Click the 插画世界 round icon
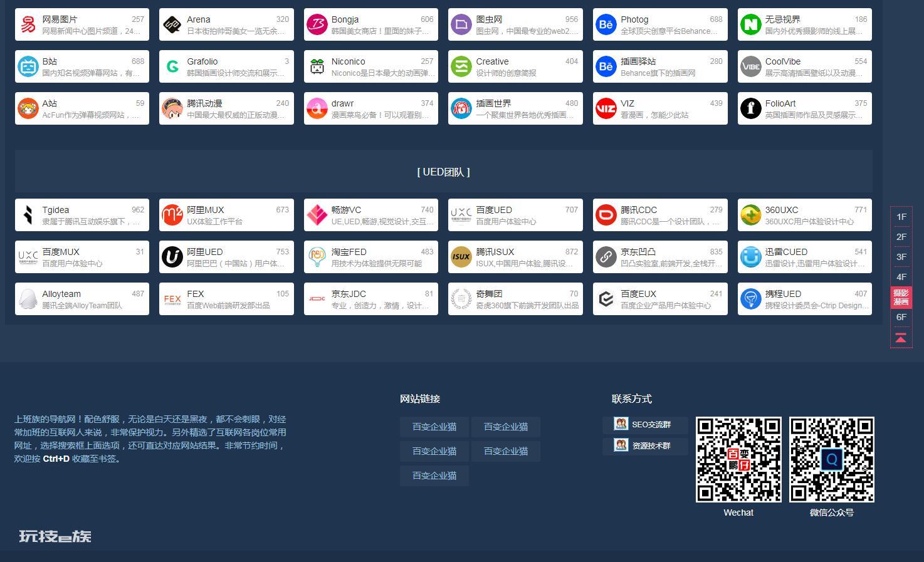Image resolution: width=924 pixels, height=562 pixels. pyautogui.click(x=461, y=108)
